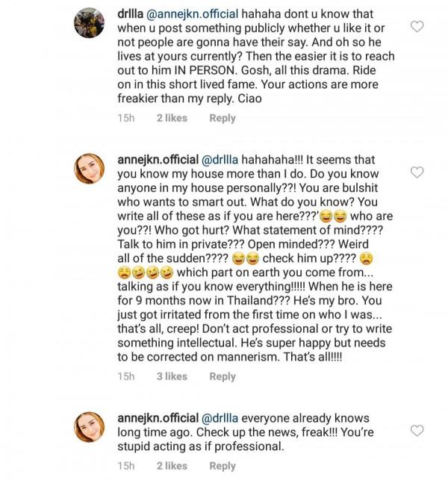
Task: Tap the heart on annejkn.official's long comment
Action: coord(418,172)
